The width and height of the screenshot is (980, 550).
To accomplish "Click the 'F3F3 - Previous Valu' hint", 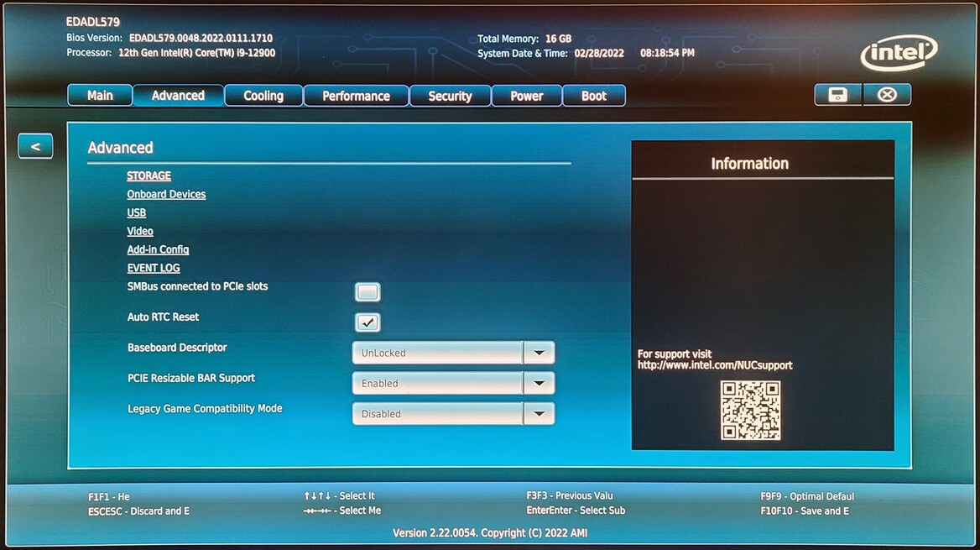I will [x=570, y=495].
